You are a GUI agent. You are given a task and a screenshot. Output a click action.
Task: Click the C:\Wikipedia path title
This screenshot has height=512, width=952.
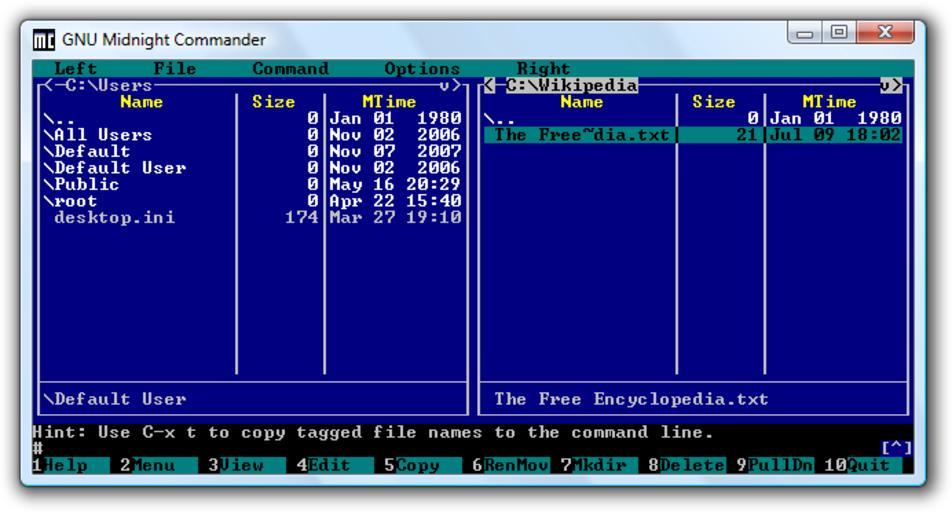coord(572,86)
